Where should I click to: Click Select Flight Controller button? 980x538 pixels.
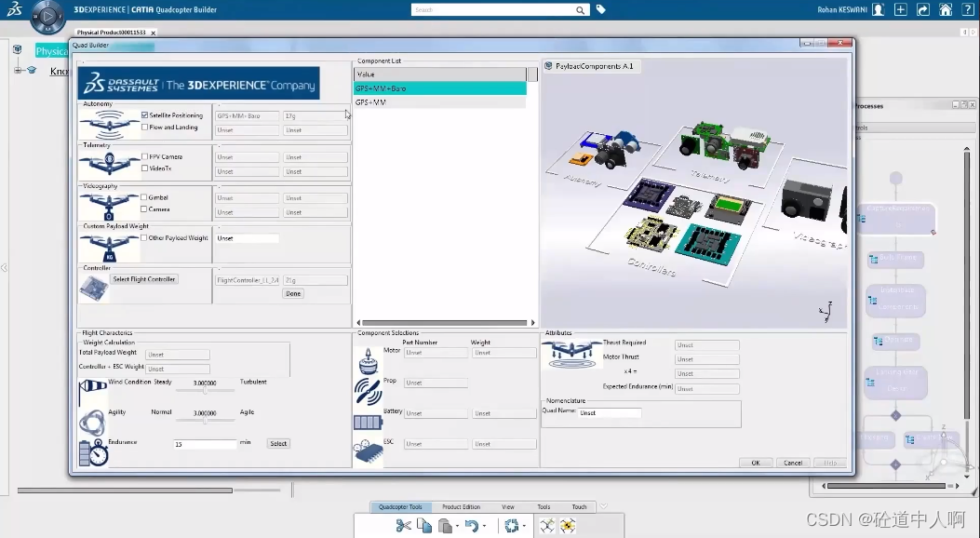pos(144,279)
